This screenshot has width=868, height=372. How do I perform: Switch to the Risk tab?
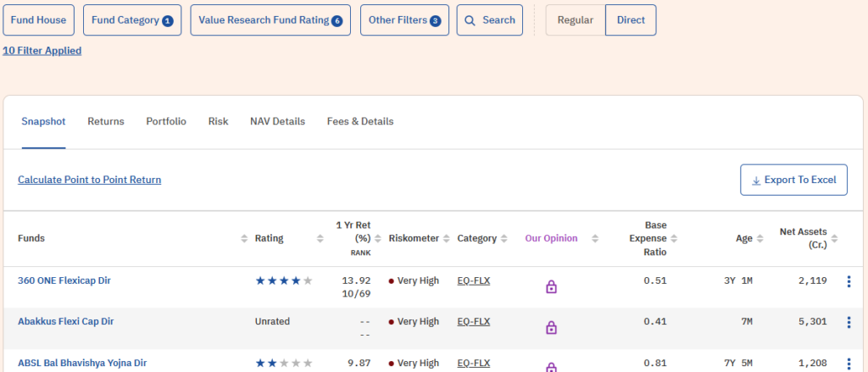point(218,121)
